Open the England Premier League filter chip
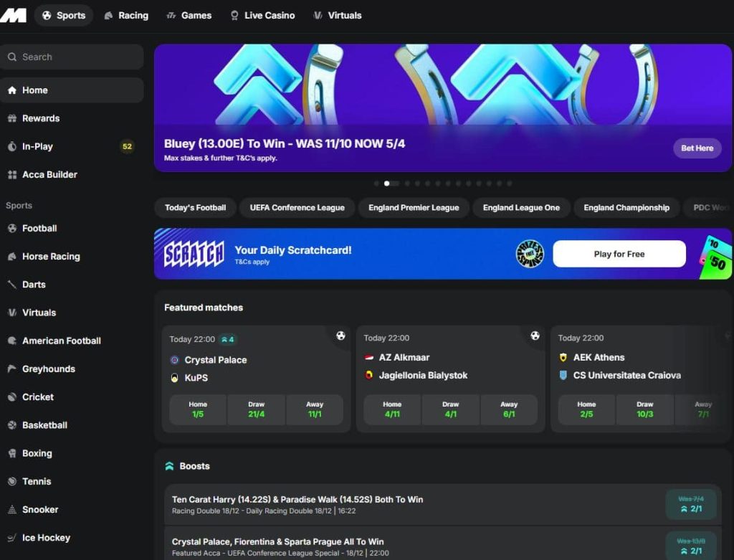 pos(414,208)
